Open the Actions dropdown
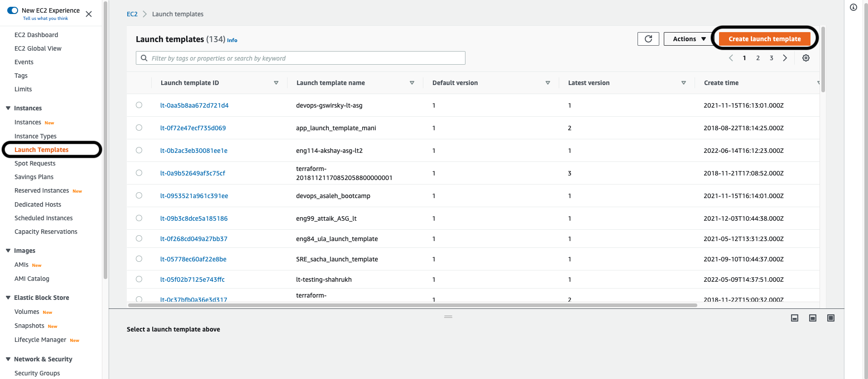 (x=689, y=39)
